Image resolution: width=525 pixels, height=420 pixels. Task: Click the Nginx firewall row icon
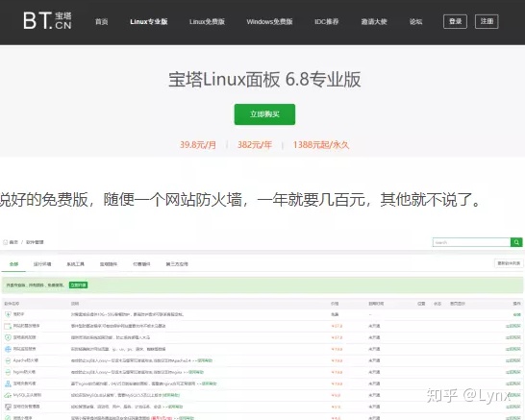pos(8,372)
